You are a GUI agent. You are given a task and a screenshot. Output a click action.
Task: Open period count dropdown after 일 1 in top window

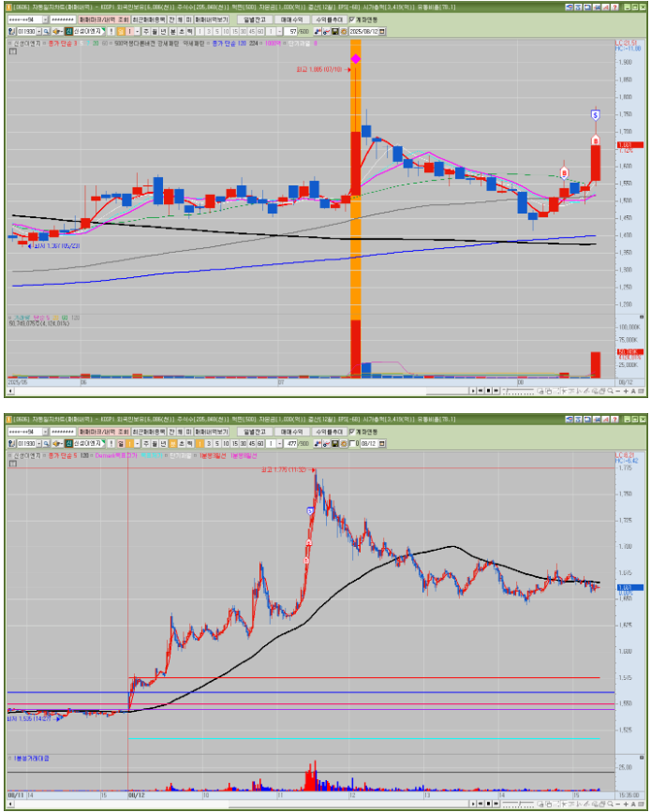[x=138, y=32]
